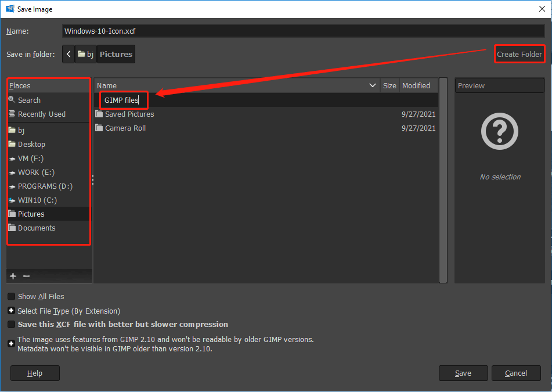
Task: Click the Camera Roll folder icon
Action: click(x=99, y=128)
